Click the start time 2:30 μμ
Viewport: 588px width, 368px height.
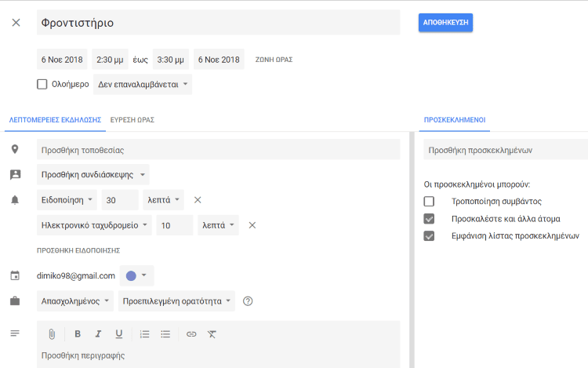pos(110,60)
